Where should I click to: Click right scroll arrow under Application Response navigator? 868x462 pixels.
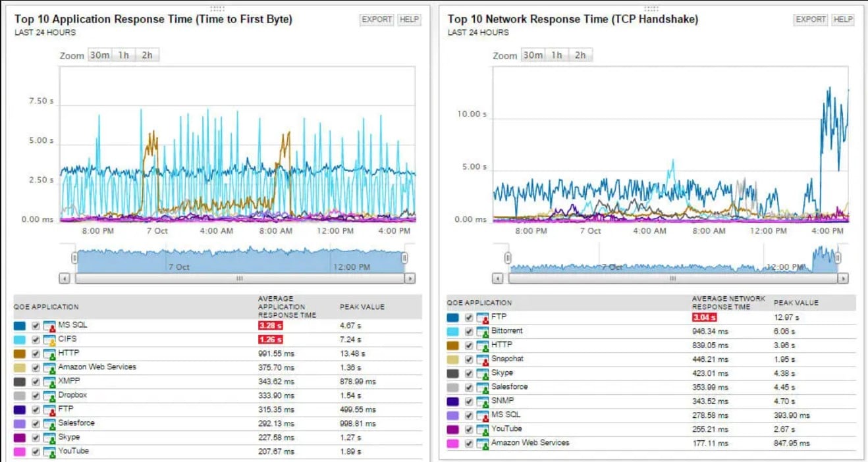tap(410, 278)
